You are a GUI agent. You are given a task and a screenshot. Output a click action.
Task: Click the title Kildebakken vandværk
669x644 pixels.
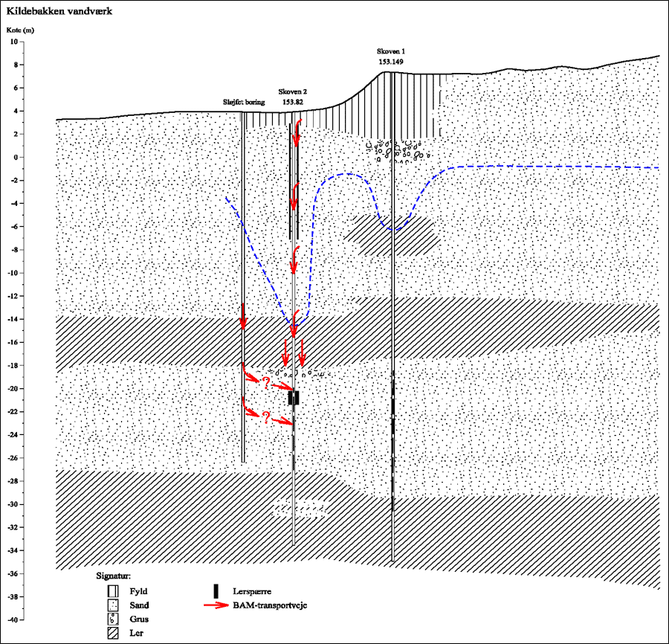pyautogui.click(x=59, y=12)
